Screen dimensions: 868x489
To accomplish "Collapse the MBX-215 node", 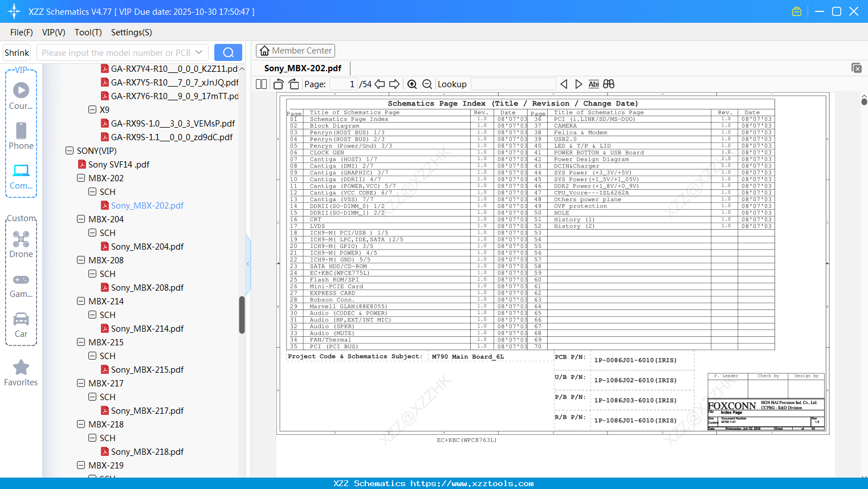I will [81, 342].
